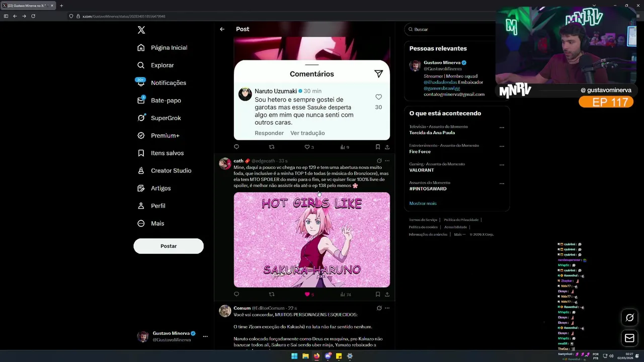Open the Grok floating button
Screen dimensions: 644x362
629,318
